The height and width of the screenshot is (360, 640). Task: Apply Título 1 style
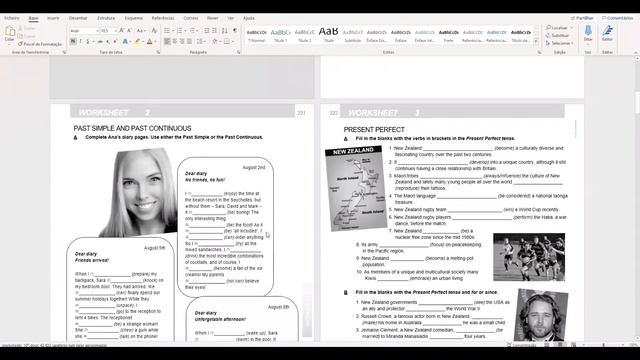281,36
